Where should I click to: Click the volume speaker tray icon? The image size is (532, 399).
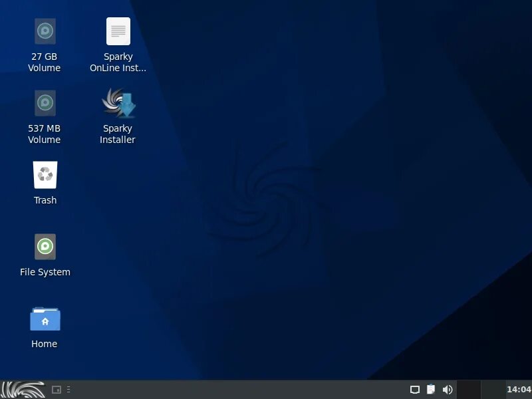(448, 390)
